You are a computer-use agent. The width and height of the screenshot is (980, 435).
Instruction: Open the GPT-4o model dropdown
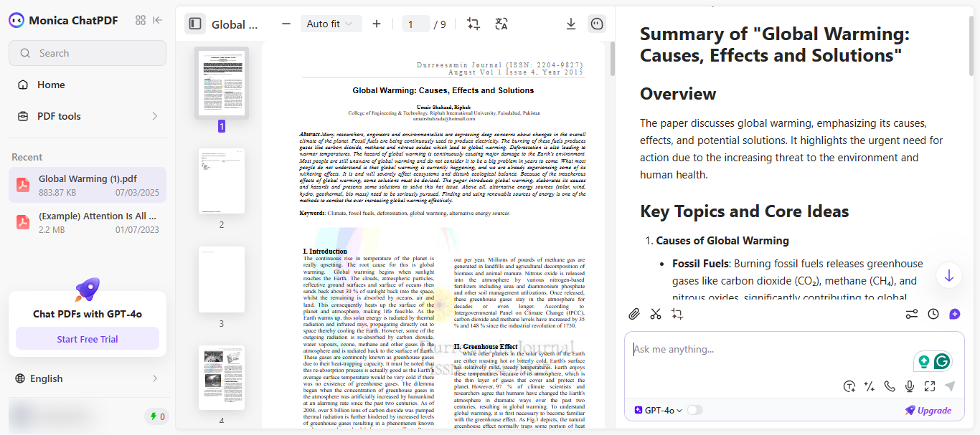tap(659, 410)
